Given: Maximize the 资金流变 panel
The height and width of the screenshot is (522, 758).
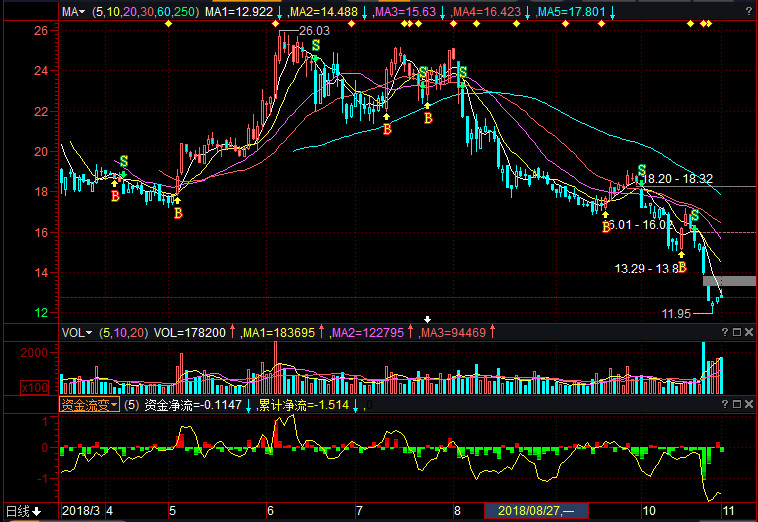Looking at the screenshot, I should pyautogui.click(x=735, y=405).
